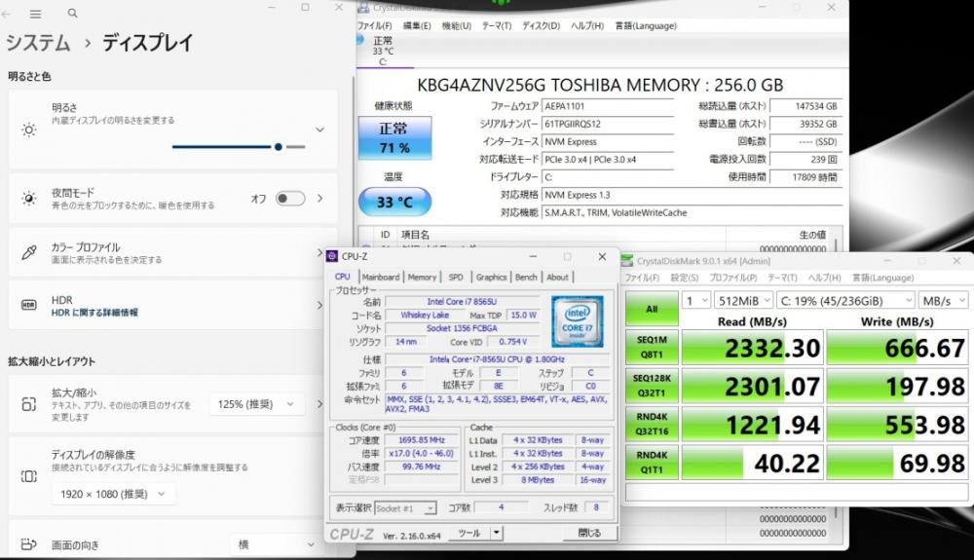Click the night light mode icon
This screenshot has width=974, height=560.
click(x=28, y=198)
